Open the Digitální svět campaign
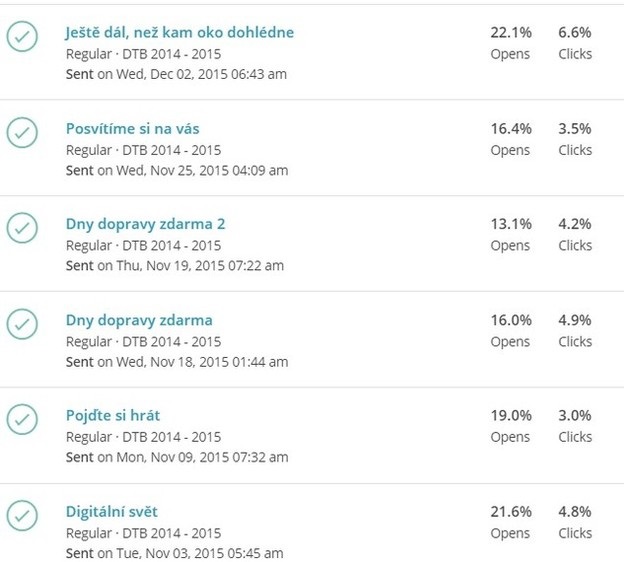626x562 pixels. [112, 512]
